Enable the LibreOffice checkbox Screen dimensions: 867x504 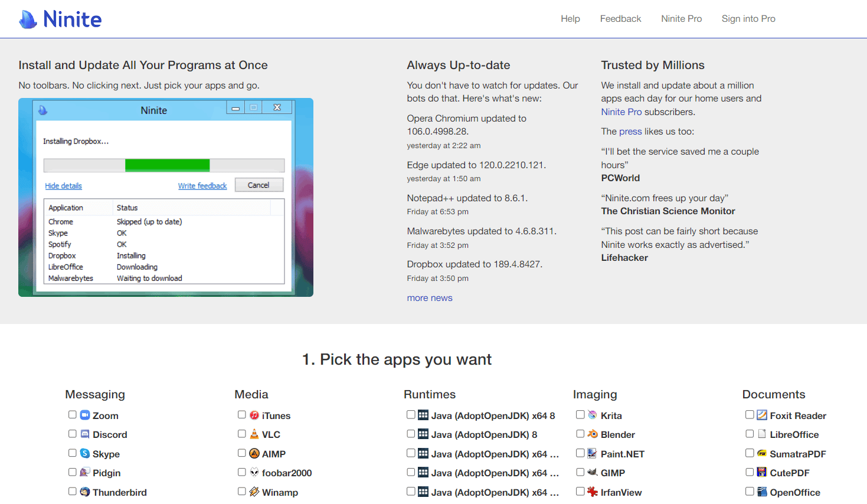[749, 433]
